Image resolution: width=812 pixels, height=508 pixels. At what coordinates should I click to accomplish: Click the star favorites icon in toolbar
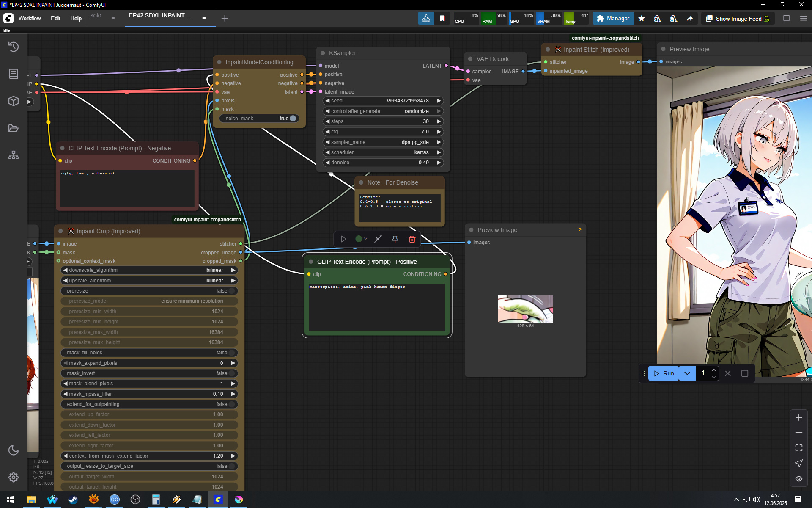[642, 18]
